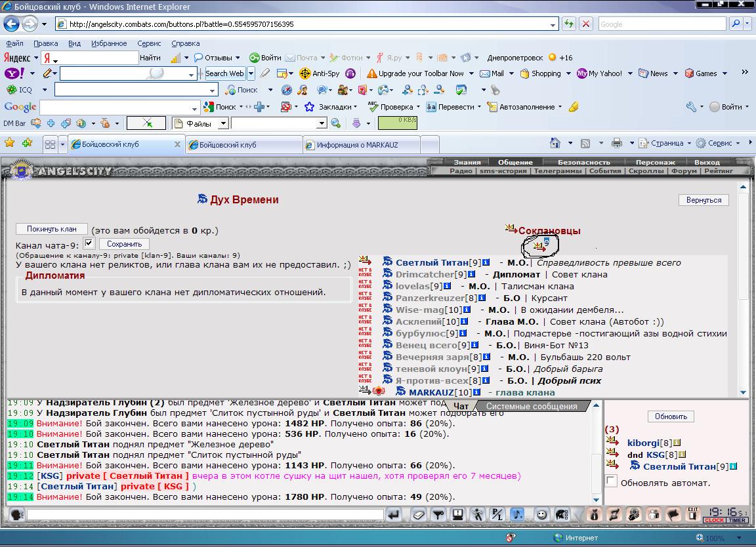Screen dimensions: 756x547
Task: Click the money bag icon in bottom bar
Action: click(595, 515)
